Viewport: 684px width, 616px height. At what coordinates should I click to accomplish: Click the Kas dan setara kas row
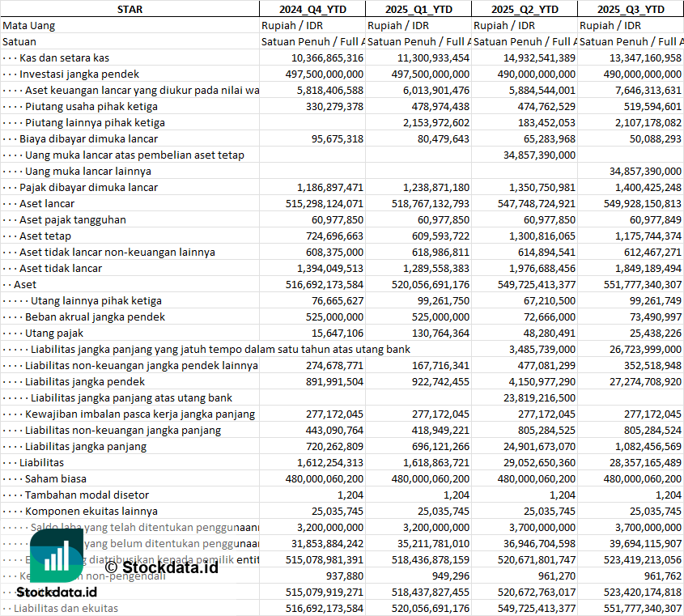click(65, 57)
